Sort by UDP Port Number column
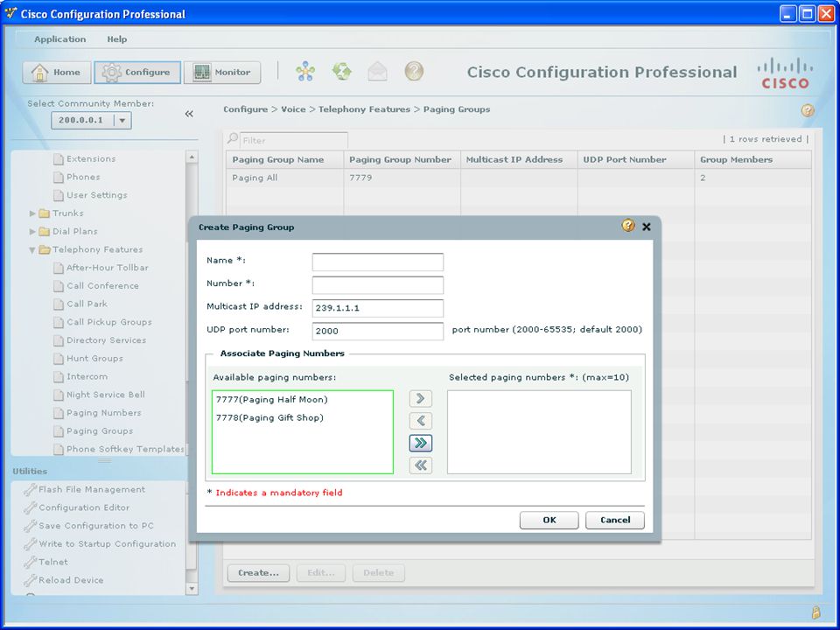The width and height of the screenshot is (840, 630). point(635,159)
